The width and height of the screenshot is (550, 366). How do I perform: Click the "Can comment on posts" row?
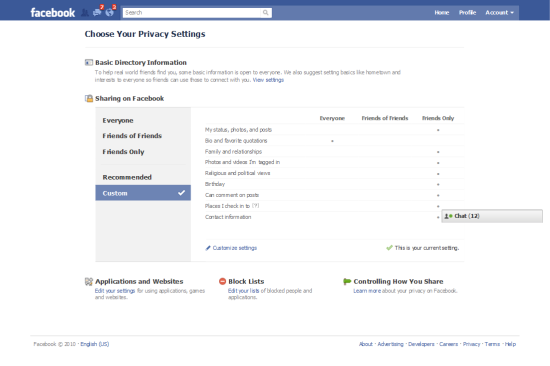[334, 195]
